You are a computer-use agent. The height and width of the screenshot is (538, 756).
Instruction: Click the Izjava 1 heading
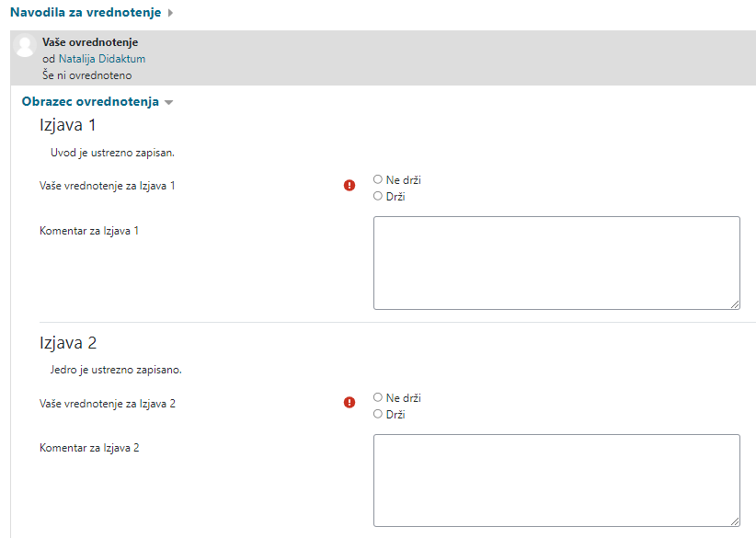(67, 125)
